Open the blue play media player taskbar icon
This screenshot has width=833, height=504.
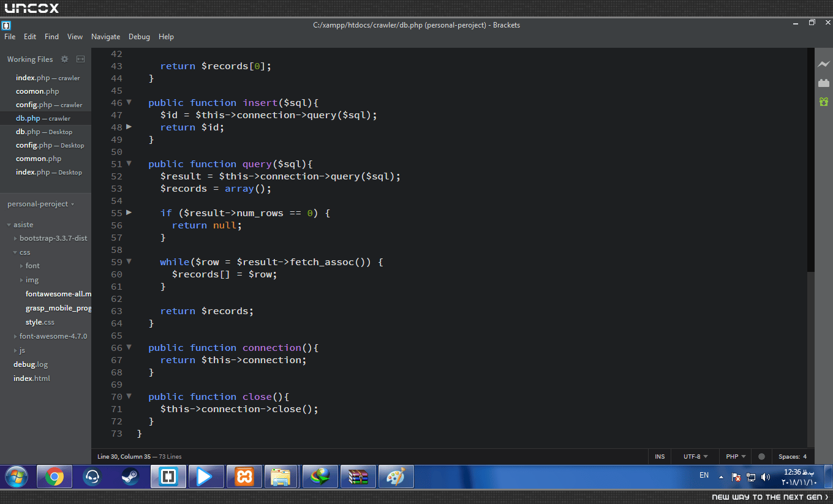pos(206,476)
